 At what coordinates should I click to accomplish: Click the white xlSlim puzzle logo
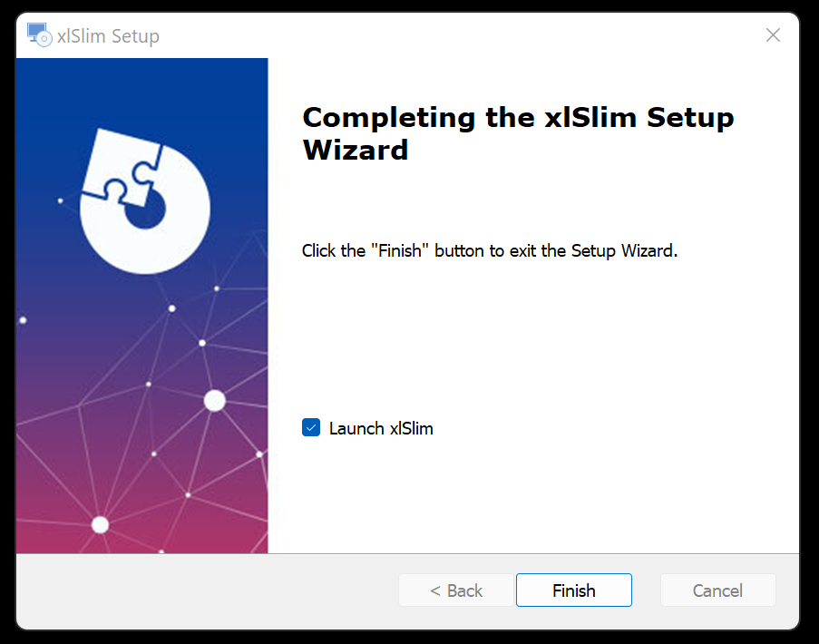point(145,201)
